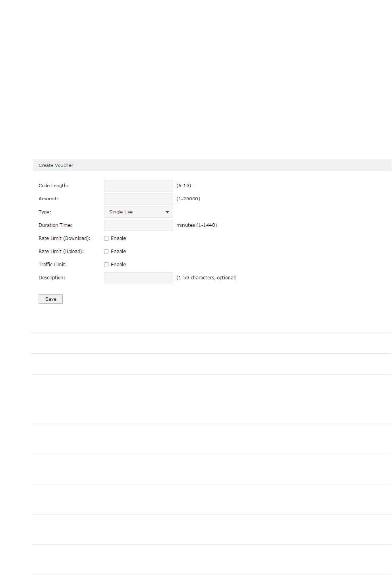Enable the Traffic Limit checkbox
The image size is (392, 575).
106,265
